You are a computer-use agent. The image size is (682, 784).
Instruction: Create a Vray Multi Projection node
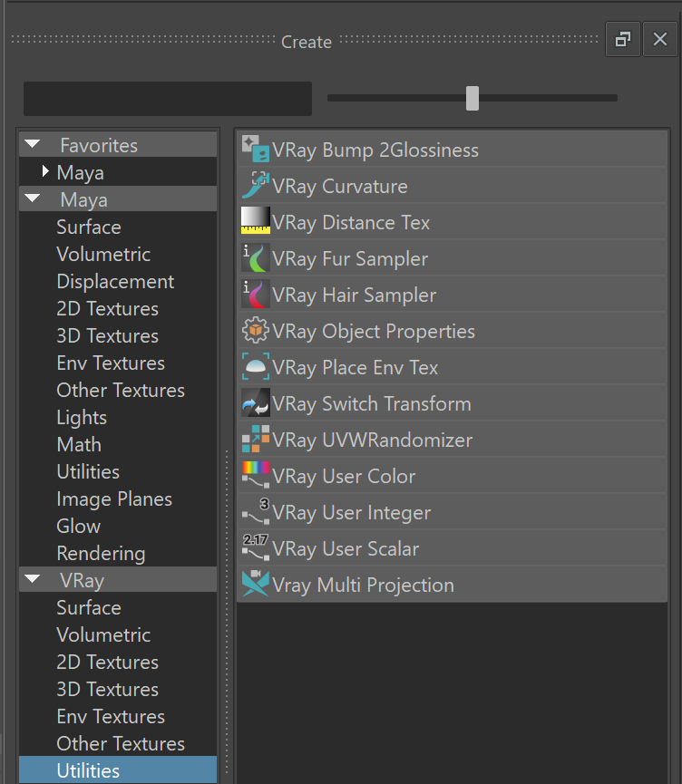pyautogui.click(x=453, y=585)
